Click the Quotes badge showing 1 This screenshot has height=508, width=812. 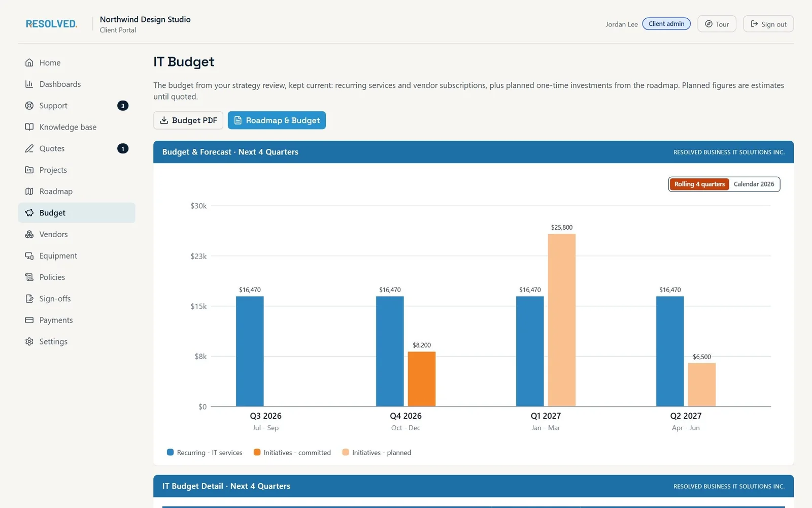(x=123, y=148)
